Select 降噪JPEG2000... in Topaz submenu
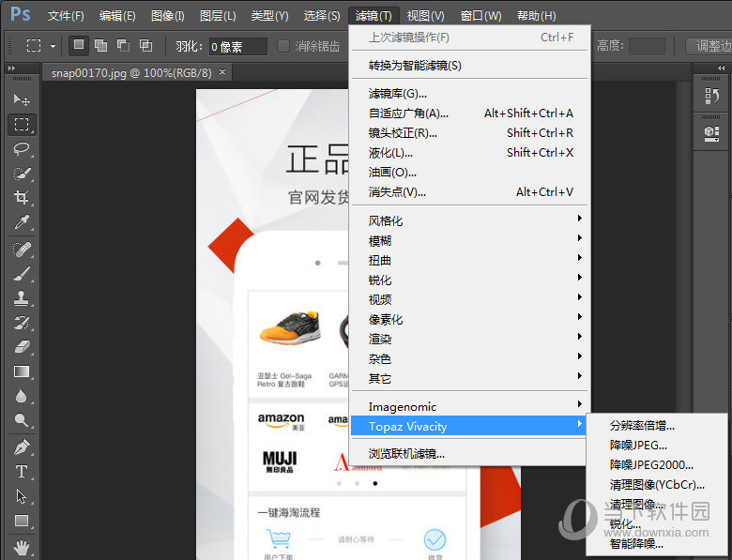 coord(657,464)
